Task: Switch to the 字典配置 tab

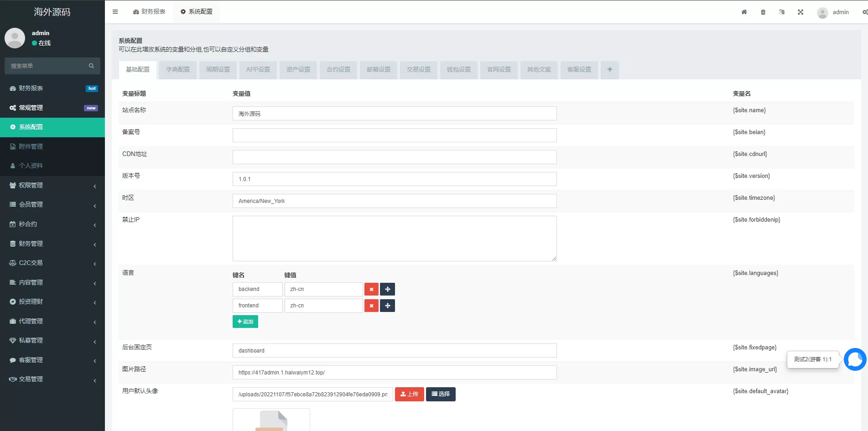Action: tap(177, 70)
